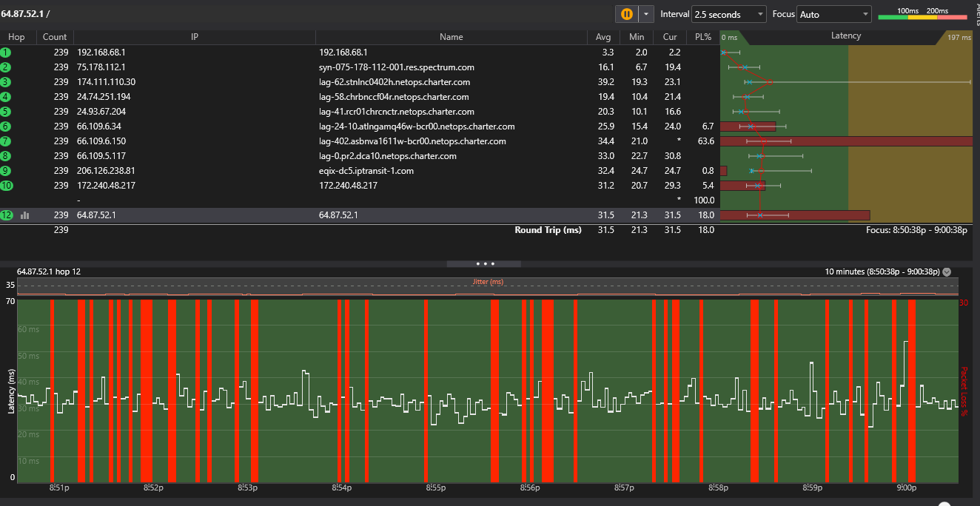Viewport: 980px width, 506px height.
Task: Click the hop 10 green circle icon
Action: pyautogui.click(x=6, y=186)
